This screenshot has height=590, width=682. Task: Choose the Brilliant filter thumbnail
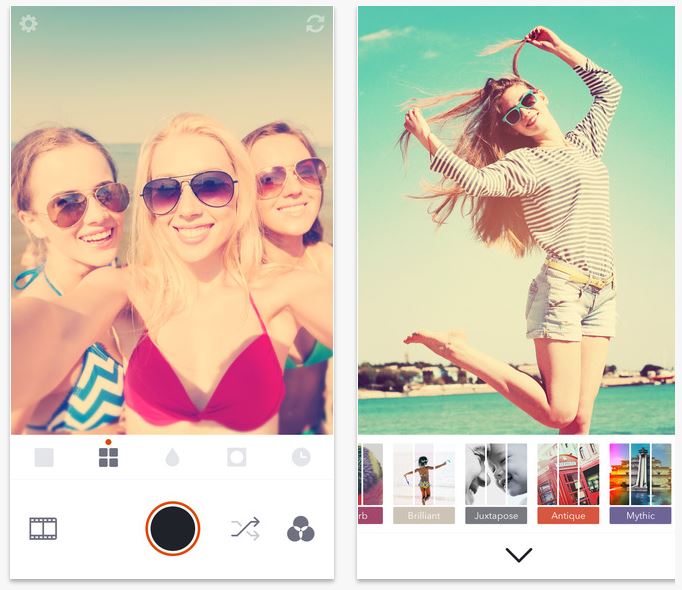click(x=424, y=474)
